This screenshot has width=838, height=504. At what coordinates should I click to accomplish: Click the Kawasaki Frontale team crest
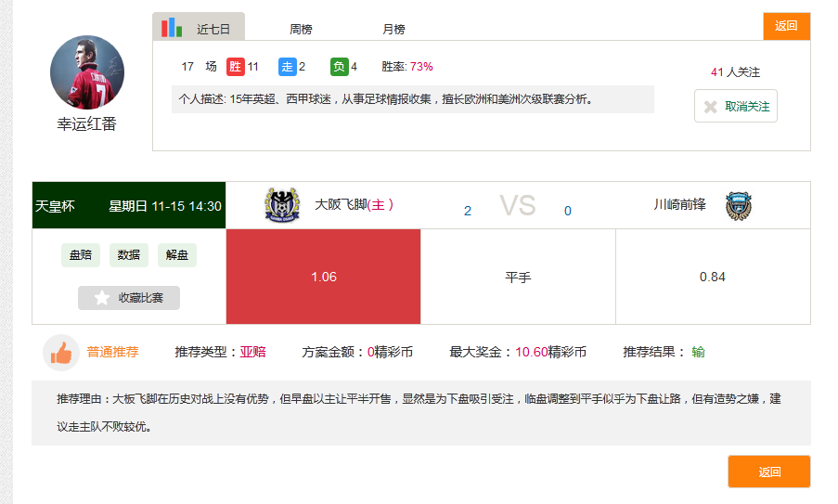(x=738, y=205)
